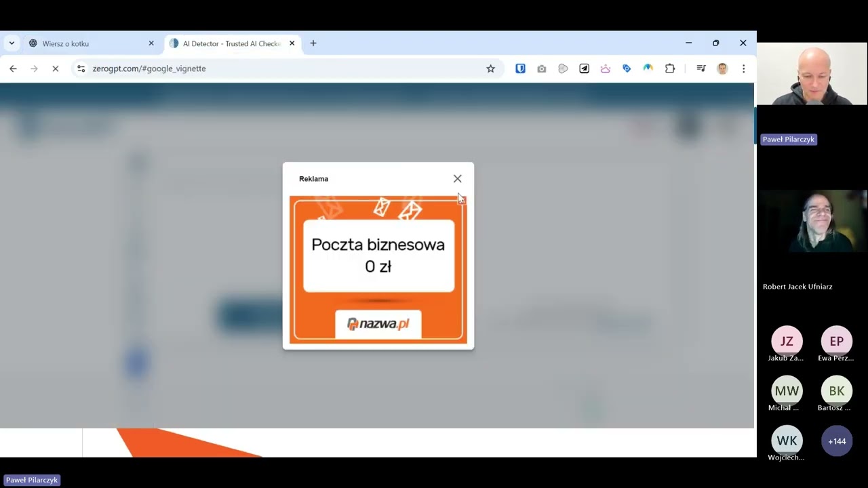Viewport: 868px width, 488px height.
Task: Click the Robert Jacek Ufniarz name text
Action: (x=797, y=287)
